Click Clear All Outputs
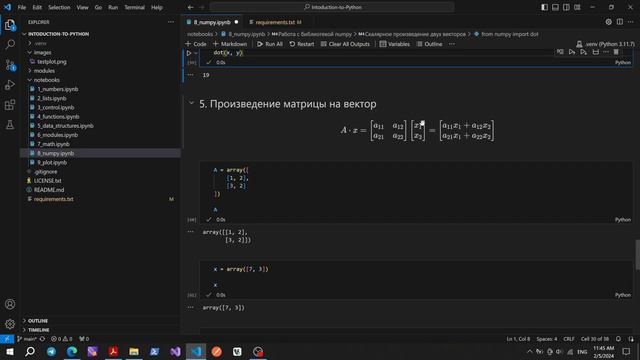 345,44
